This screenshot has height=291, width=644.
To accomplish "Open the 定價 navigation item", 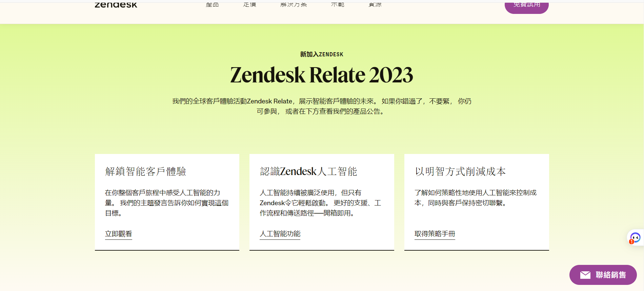I will pyautogui.click(x=250, y=4).
